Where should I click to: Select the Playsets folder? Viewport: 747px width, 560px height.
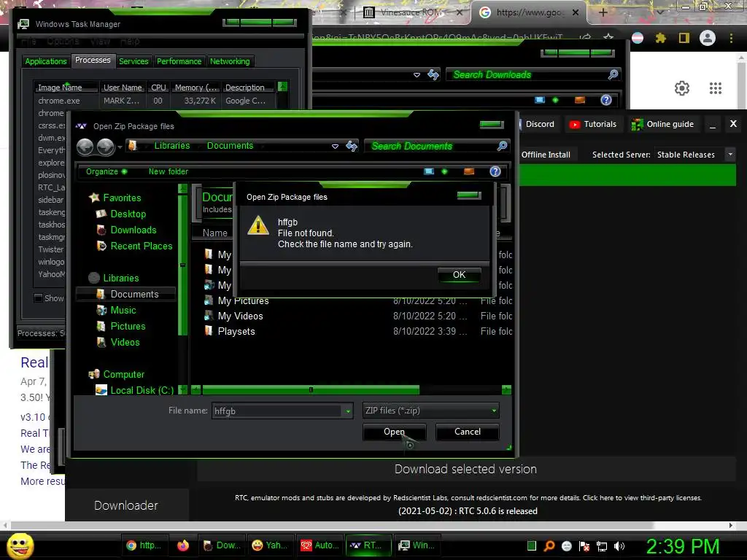236,332
